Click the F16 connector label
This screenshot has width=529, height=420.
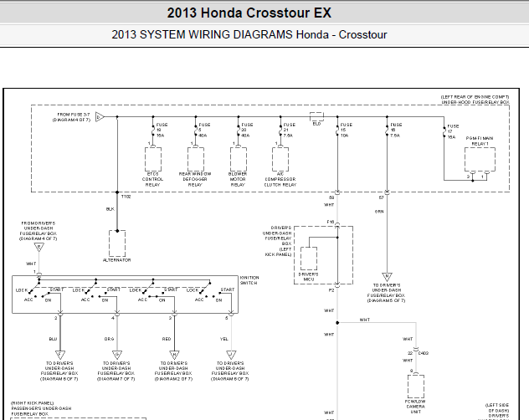coord(331,222)
